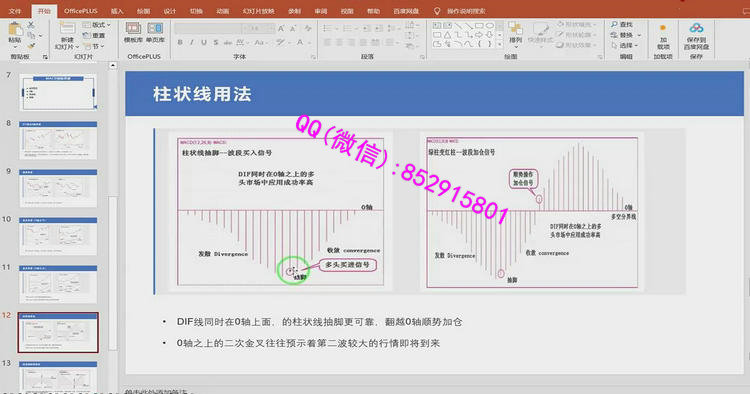Screen dimensions: 750x394
Task: Toggle Underline formatting button
Action: 204,43
